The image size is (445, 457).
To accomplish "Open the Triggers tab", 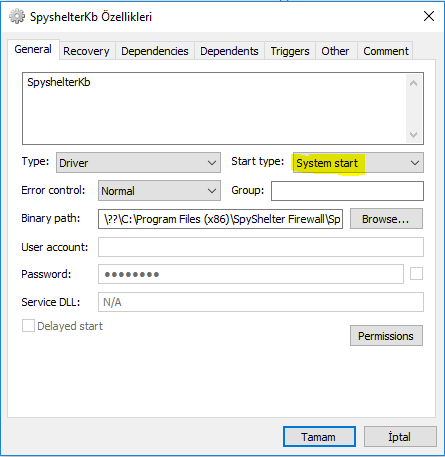I will [x=290, y=51].
